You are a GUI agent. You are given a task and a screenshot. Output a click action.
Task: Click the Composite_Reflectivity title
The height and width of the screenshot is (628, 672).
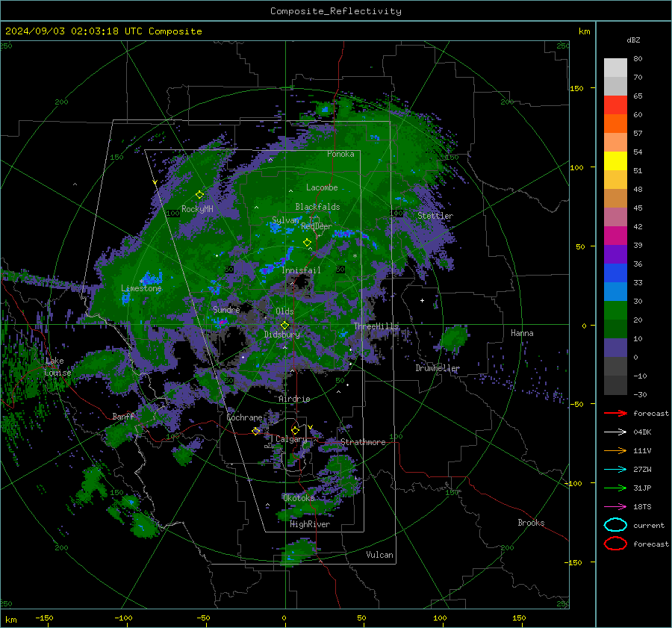pos(335,11)
